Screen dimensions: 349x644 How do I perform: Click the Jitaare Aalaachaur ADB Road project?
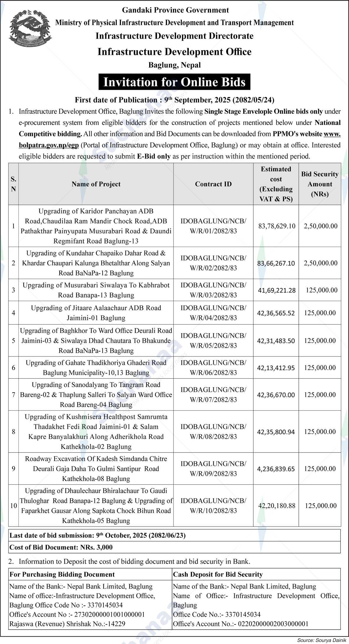[96, 313]
